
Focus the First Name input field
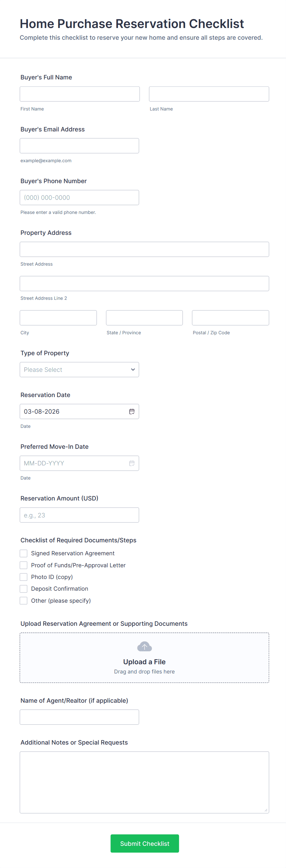pyautogui.click(x=80, y=94)
